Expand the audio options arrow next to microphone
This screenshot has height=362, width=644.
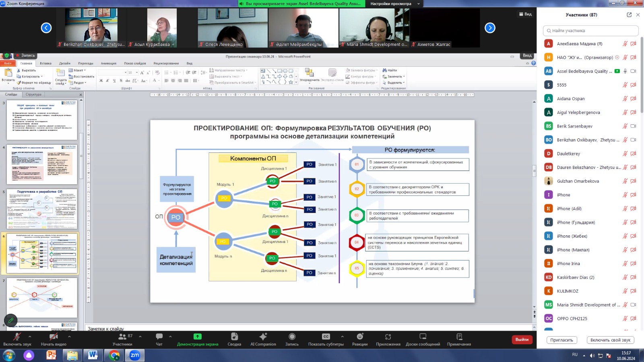(30, 336)
